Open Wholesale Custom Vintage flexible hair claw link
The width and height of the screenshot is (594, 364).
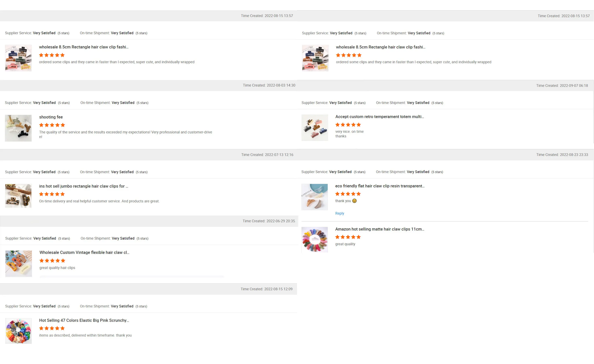coord(84,252)
